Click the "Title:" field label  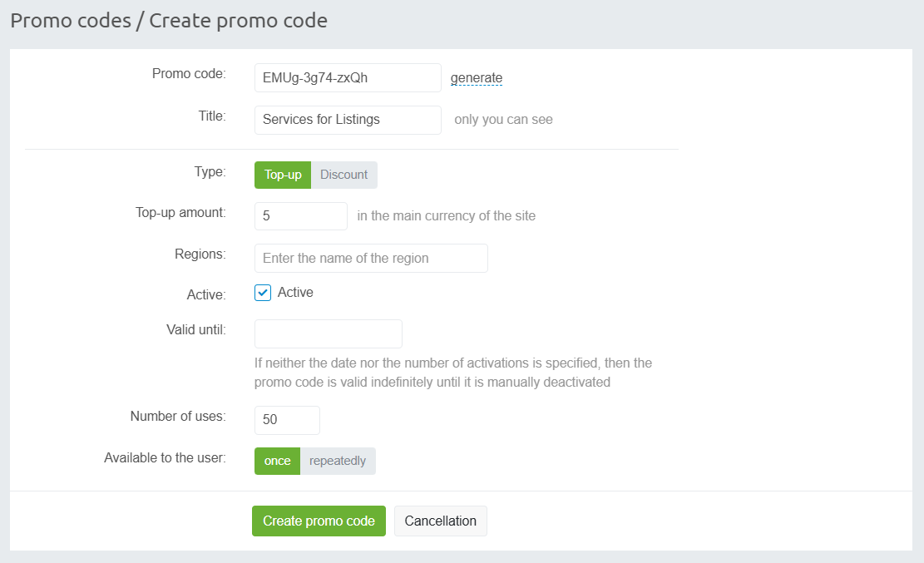click(x=211, y=116)
